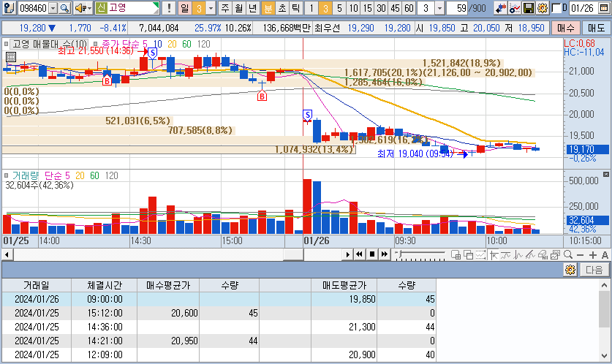Viewport: 612px width, 364px height.
Task: Click the stock code history icon at far left
Action: (x=9, y=8)
